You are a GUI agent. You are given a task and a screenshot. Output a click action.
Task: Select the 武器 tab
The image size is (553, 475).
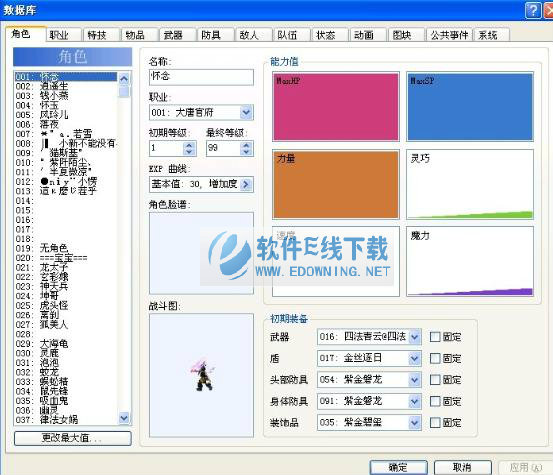point(178,35)
